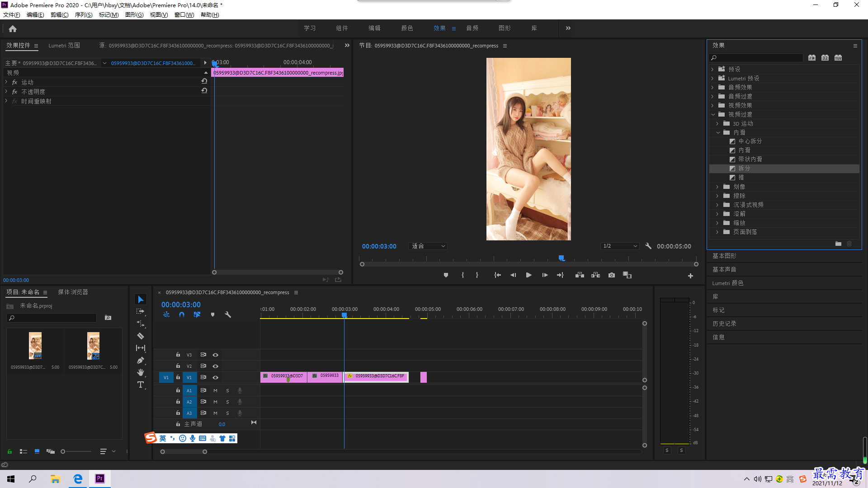The width and height of the screenshot is (868, 488).
Task: Solo audio track A2
Action: (x=227, y=402)
